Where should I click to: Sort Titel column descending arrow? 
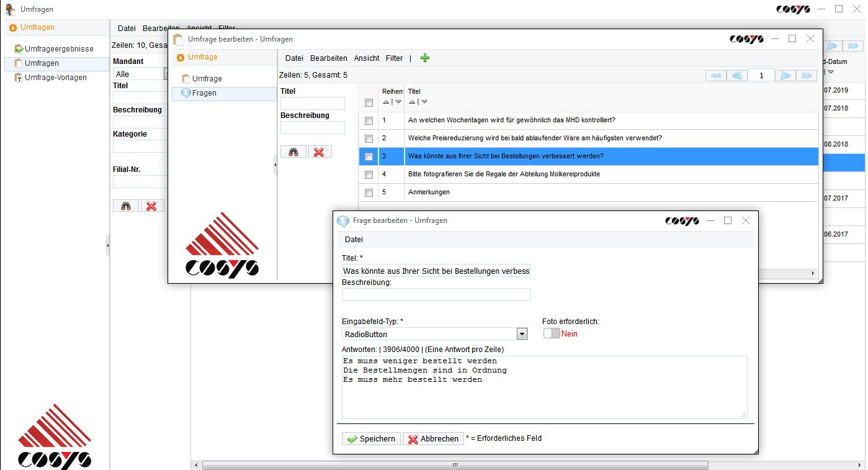click(x=424, y=102)
